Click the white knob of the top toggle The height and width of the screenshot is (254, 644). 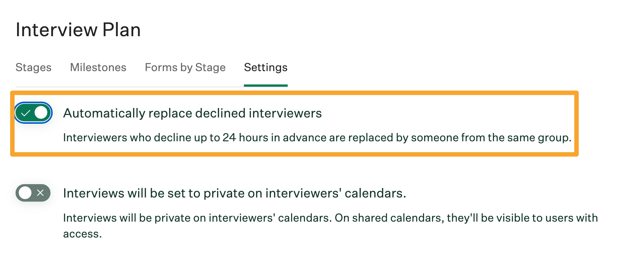[x=40, y=112]
